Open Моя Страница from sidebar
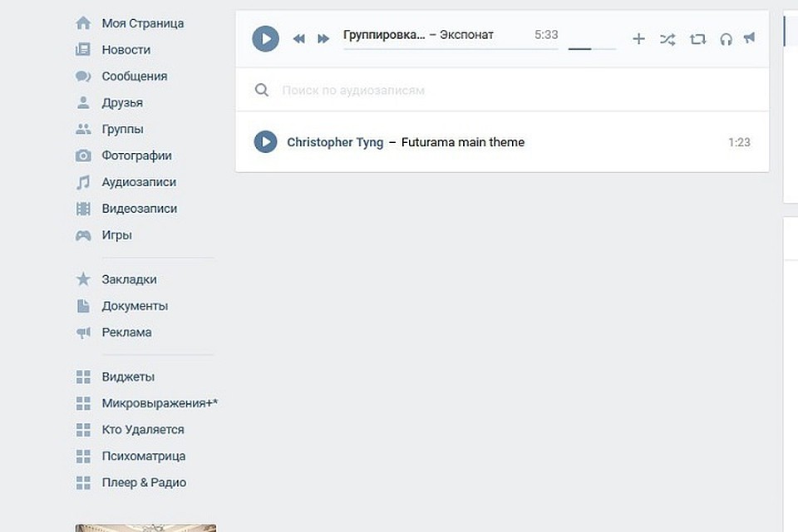The width and height of the screenshot is (798, 532). 142,23
